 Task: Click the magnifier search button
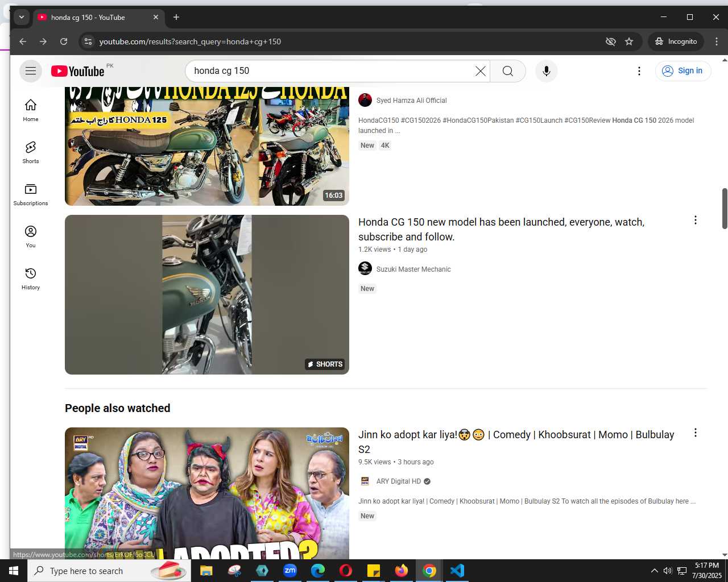coord(508,71)
